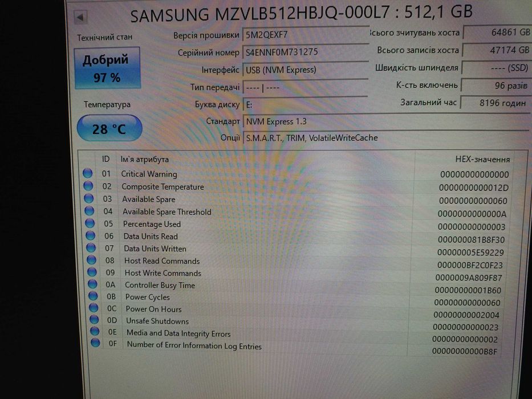Select the Available Spare Threshold attribute name
This screenshot has height=399, width=532.
[x=167, y=211]
